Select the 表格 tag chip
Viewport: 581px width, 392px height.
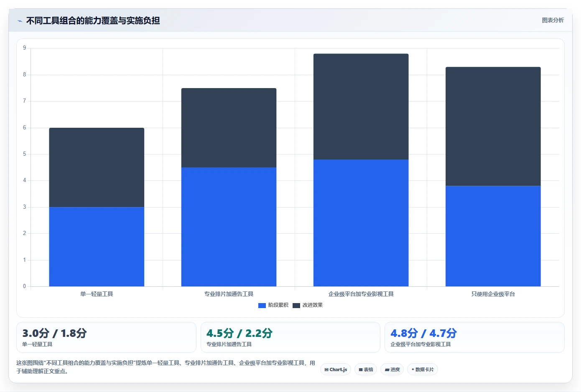coord(366,369)
